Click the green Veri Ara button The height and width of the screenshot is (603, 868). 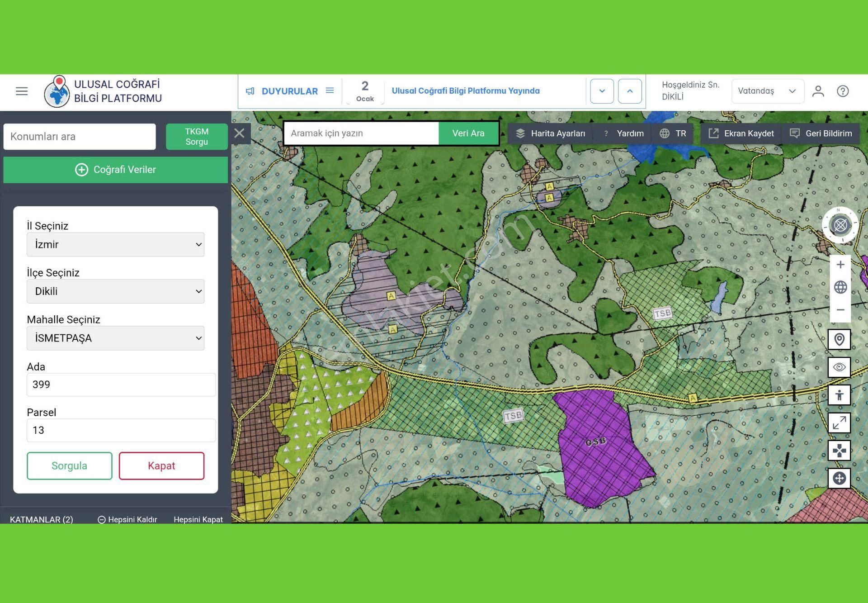468,133
